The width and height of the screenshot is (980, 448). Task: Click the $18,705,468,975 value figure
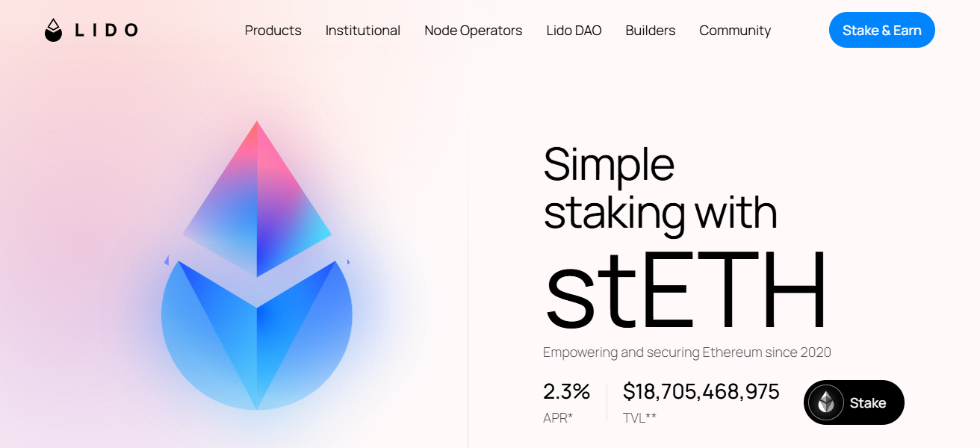tap(701, 391)
